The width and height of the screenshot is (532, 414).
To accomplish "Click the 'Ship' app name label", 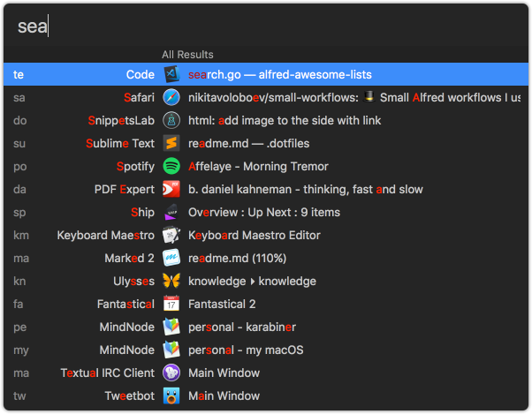I will (142, 213).
